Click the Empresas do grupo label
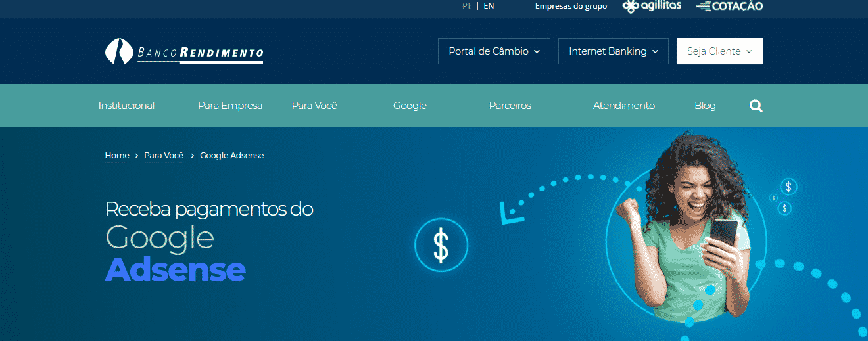Viewport: 868px width, 341px height. point(571,6)
